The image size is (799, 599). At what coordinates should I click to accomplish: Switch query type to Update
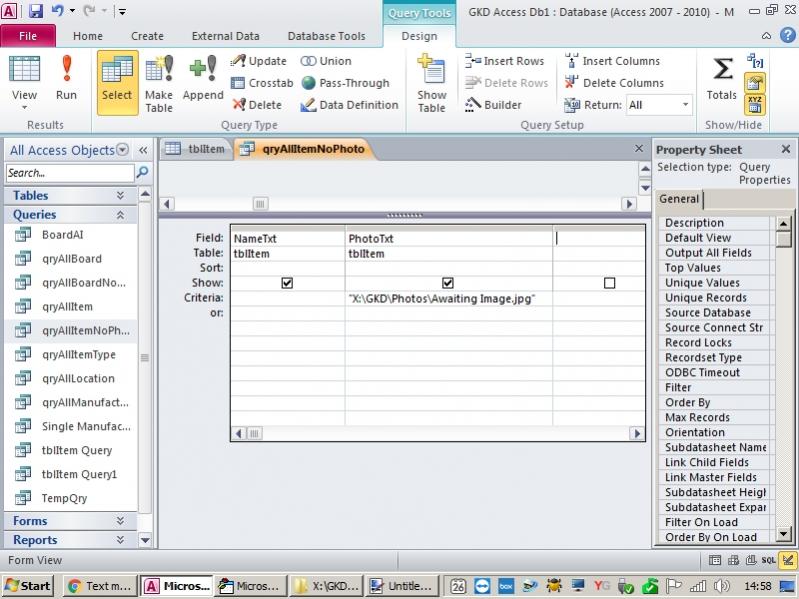click(259, 61)
